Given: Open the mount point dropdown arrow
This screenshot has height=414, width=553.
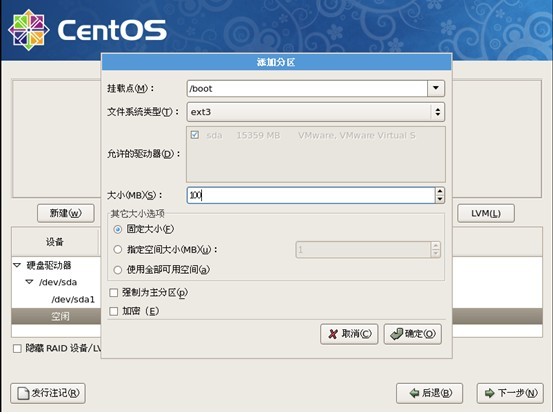Looking at the screenshot, I should coord(436,88).
